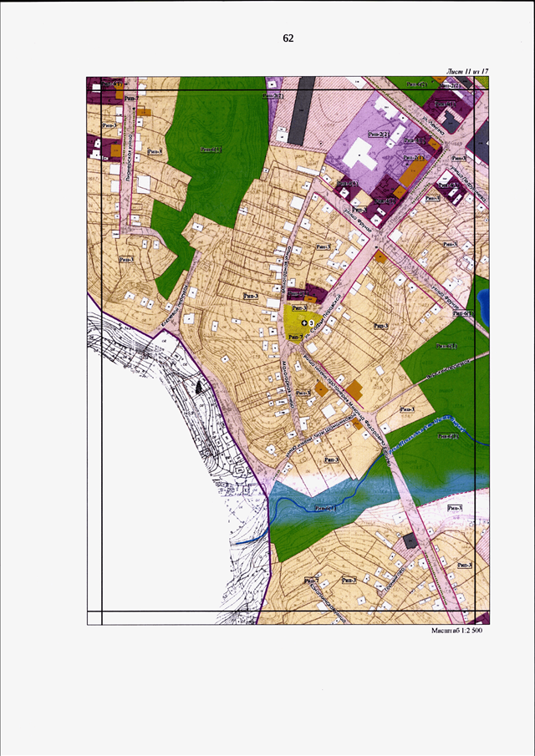Viewport: 535px width, 756px height.
Task: Select the small dark gray building near the pink road
Action: [x=410, y=540]
